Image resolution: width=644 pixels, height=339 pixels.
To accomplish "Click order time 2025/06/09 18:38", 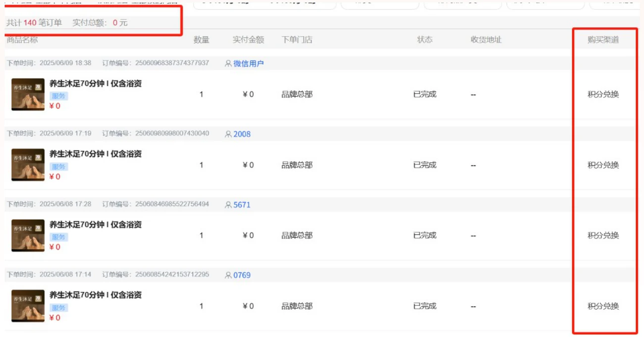I will click(x=65, y=63).
